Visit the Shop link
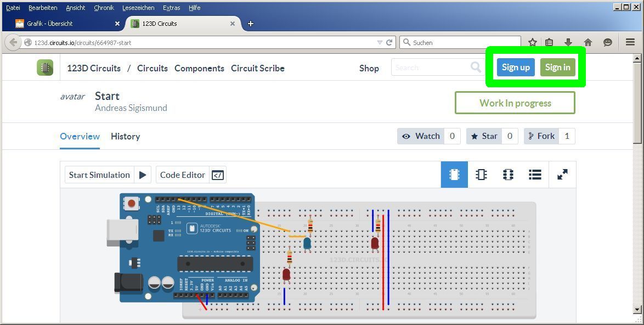 point(369,68)
